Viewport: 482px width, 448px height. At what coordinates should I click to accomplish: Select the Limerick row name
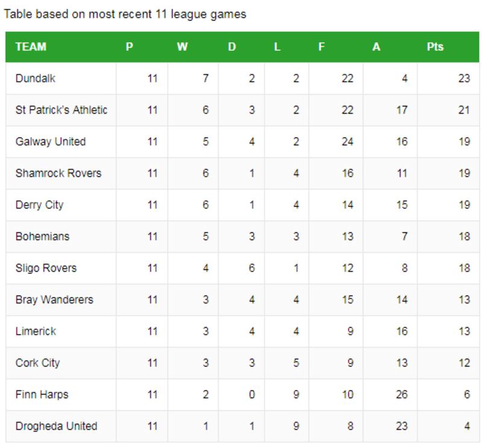pyautogui.click(x=36, y=331)
